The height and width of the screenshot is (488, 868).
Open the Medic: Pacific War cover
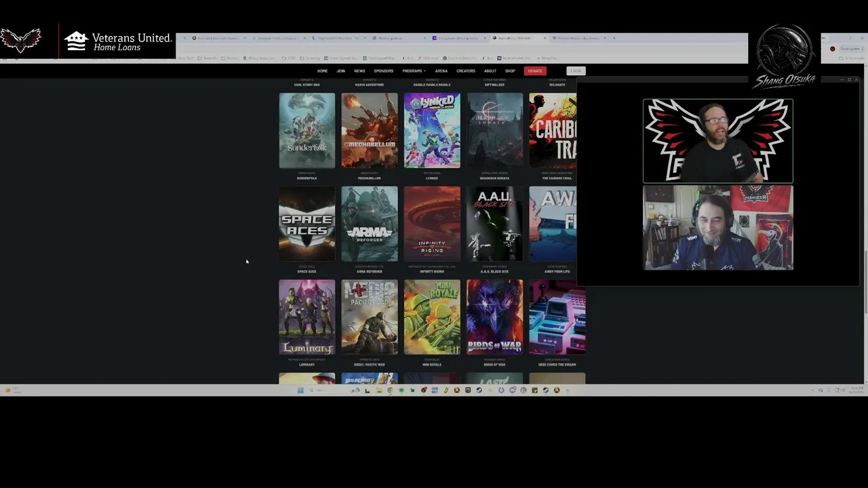coord(370,317)
